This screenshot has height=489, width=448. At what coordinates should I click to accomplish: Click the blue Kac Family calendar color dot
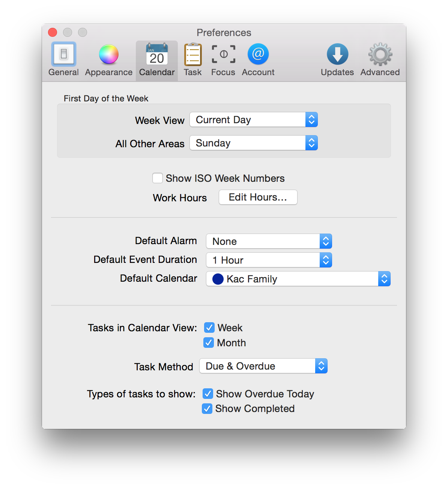[x=218, y=279]
